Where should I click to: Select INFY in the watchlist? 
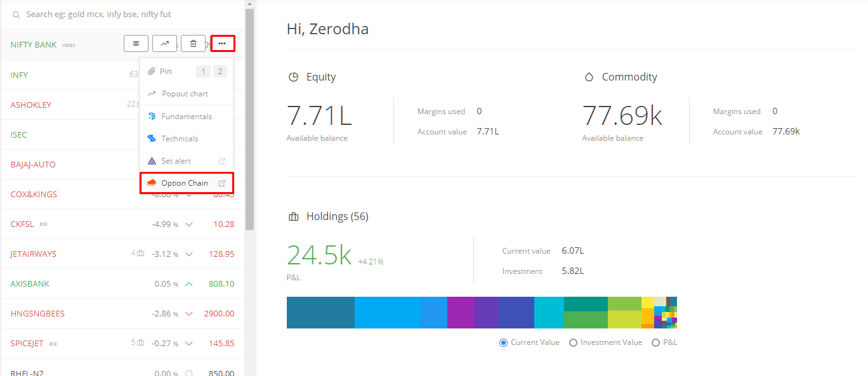click(x=19, y=75)
